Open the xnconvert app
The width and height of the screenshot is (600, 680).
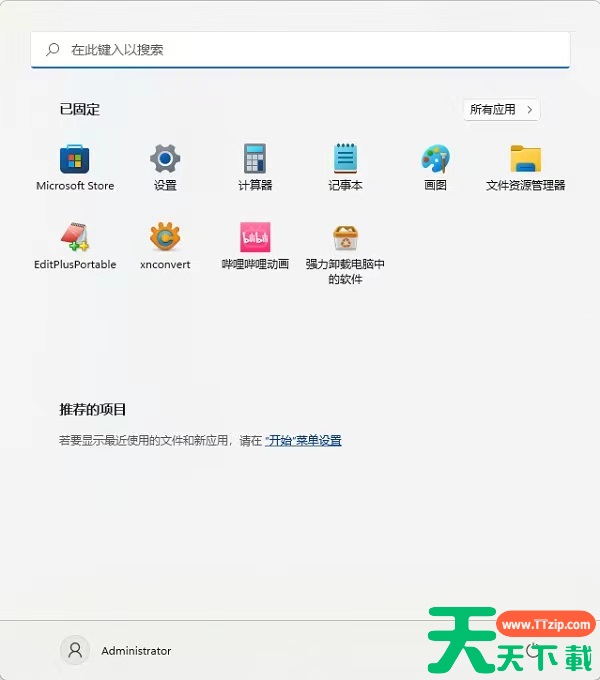[165, 246]
